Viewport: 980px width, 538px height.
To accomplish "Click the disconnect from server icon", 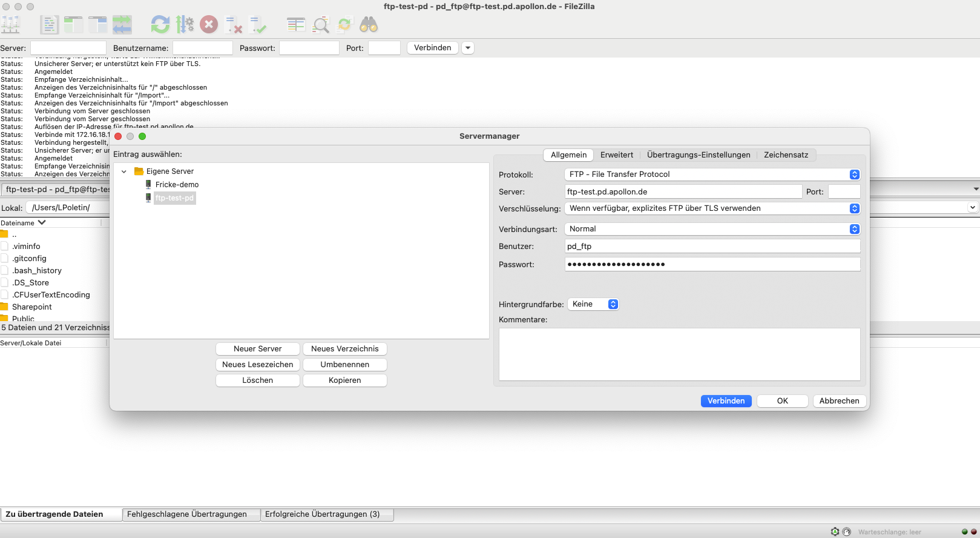I will [x=233, y=25].
